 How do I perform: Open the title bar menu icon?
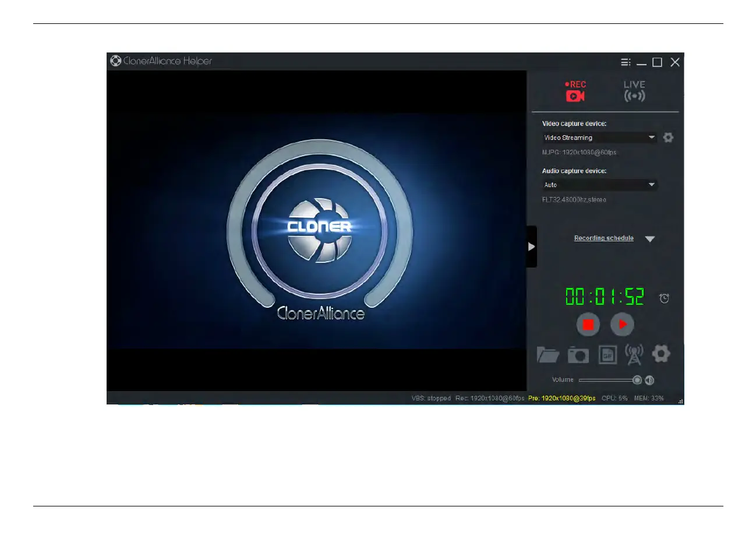(625, 62)
